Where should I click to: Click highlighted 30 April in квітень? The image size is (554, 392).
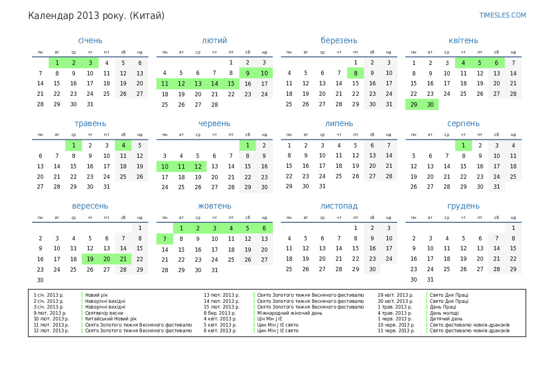430,105
